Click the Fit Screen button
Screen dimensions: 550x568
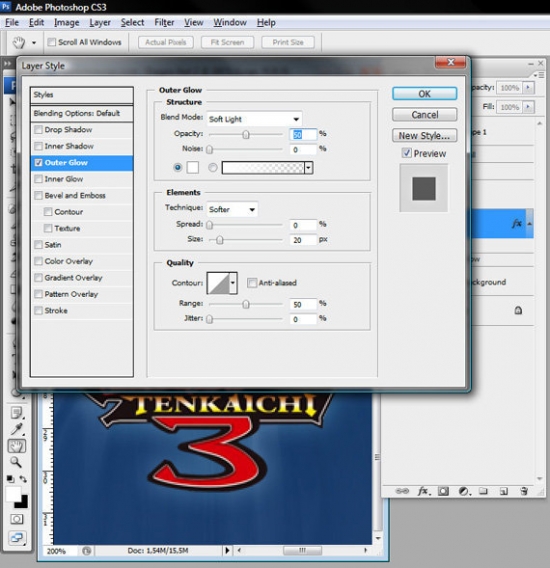227,42
